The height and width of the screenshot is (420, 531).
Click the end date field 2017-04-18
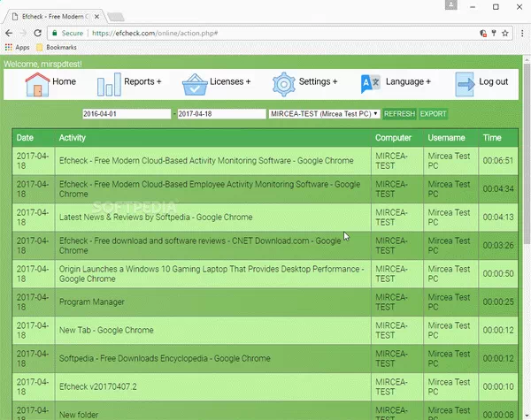tap(221, 114)
